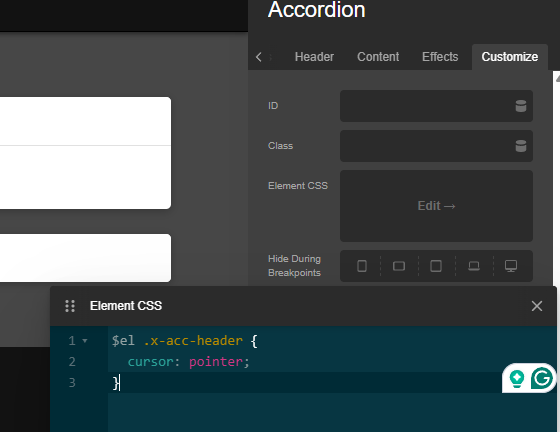The width and height of the screenshot is (560, 432).
Task: Click Edit to open Element CSS
Action: [436, 206]
